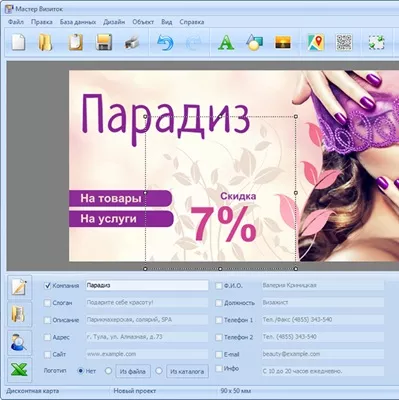Enable the Сайт checkbox
The width and height of the screenshot is (399, 400).
[48, 354]
